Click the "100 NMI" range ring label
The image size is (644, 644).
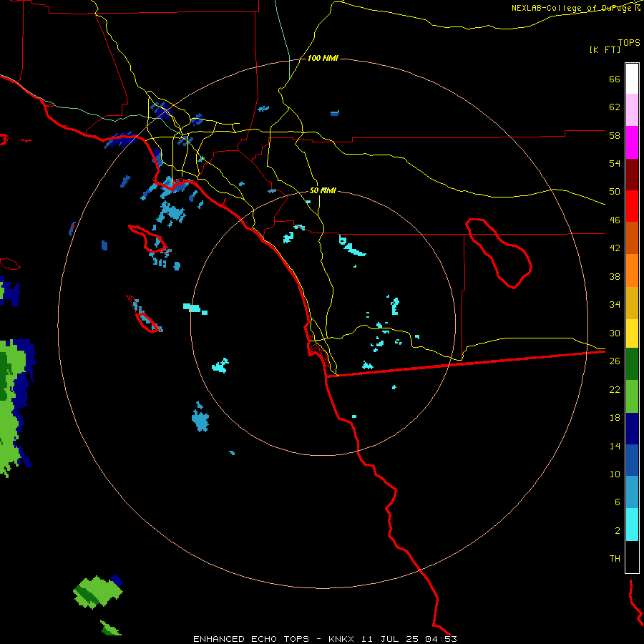coord(323,59)
